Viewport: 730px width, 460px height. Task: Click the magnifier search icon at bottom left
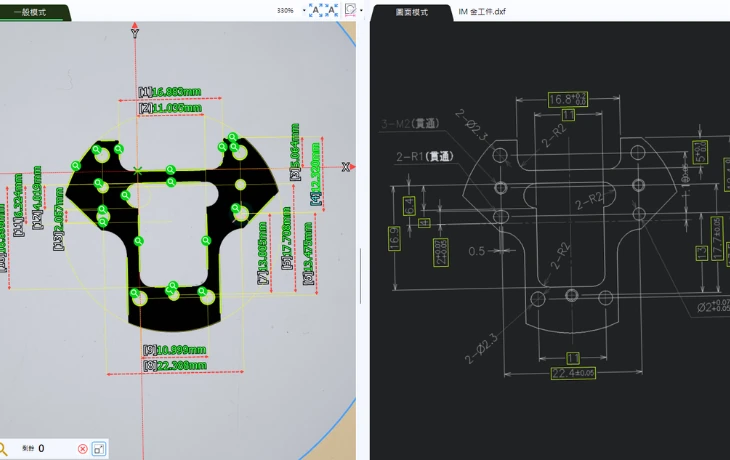(5, 449)
